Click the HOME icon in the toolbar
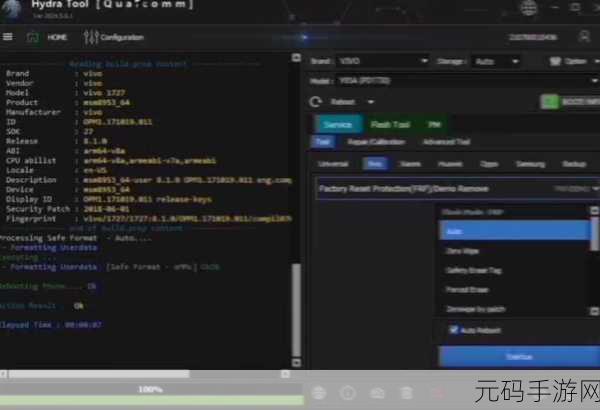 pos(33,37)
